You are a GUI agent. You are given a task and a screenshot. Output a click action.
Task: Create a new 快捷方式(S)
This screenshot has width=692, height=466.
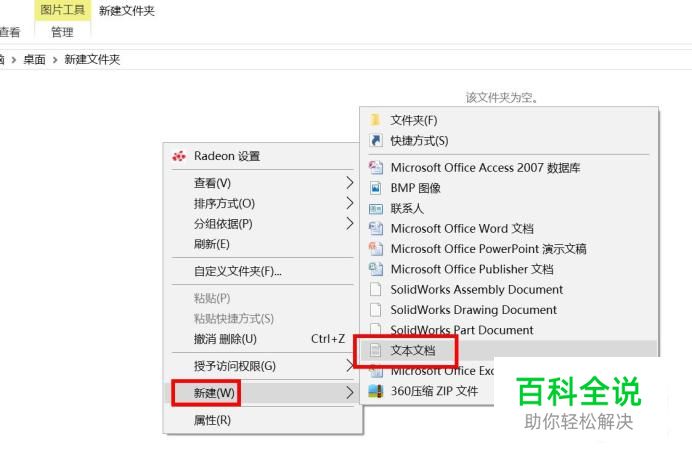(x=509, y=140)
